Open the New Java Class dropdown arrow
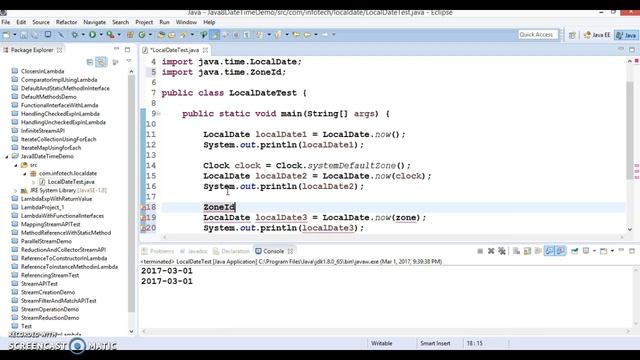 150,35
